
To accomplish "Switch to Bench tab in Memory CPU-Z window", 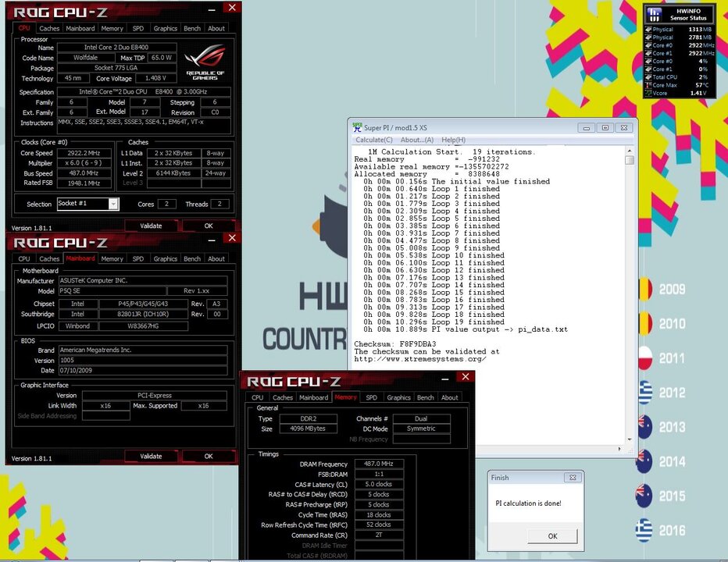I will (x=425, y=398).
